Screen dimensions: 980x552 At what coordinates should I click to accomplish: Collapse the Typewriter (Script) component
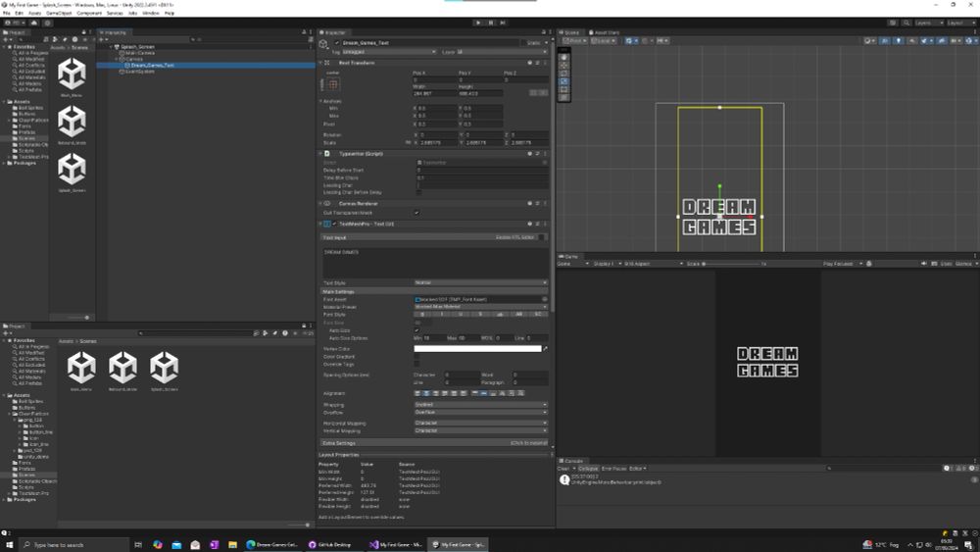pos(321,153)
